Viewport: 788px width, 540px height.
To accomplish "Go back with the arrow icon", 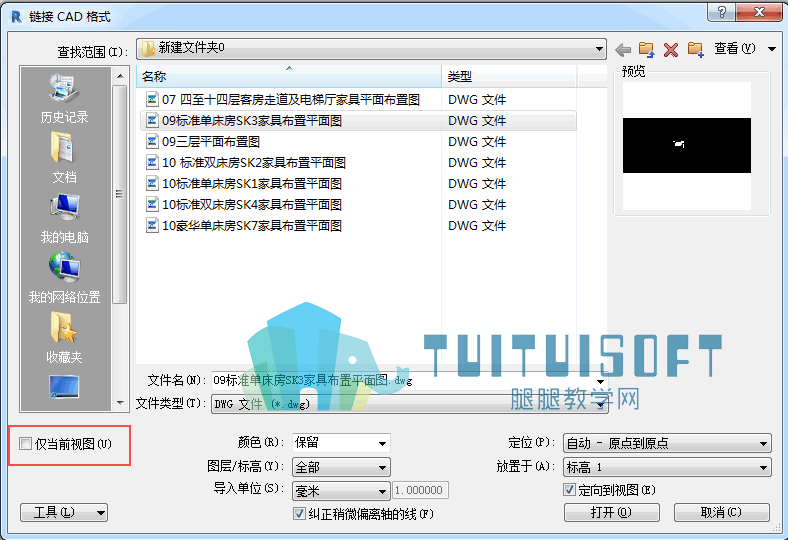I will click(623, 49).
